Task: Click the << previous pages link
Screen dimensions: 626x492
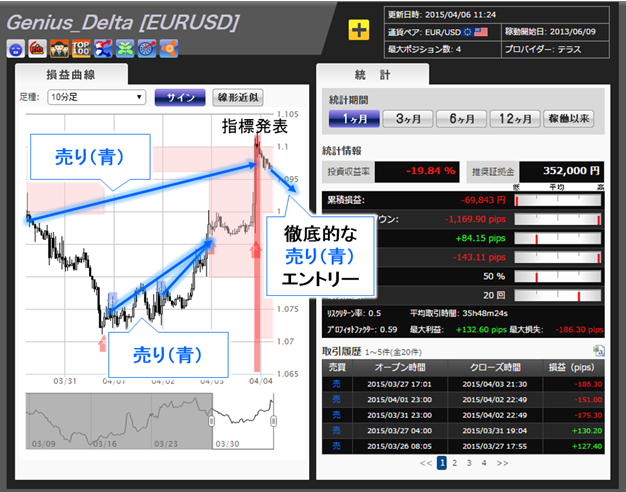Action: coord(426,463)
